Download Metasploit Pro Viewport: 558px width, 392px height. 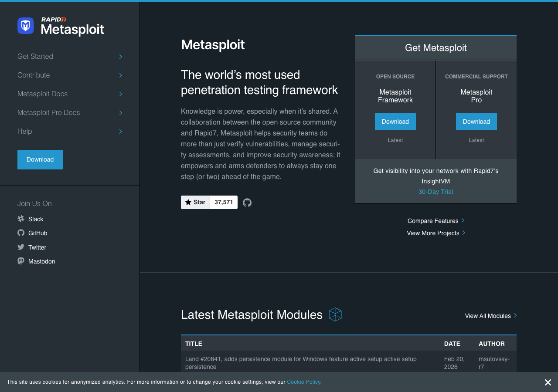tap(476, 122)
